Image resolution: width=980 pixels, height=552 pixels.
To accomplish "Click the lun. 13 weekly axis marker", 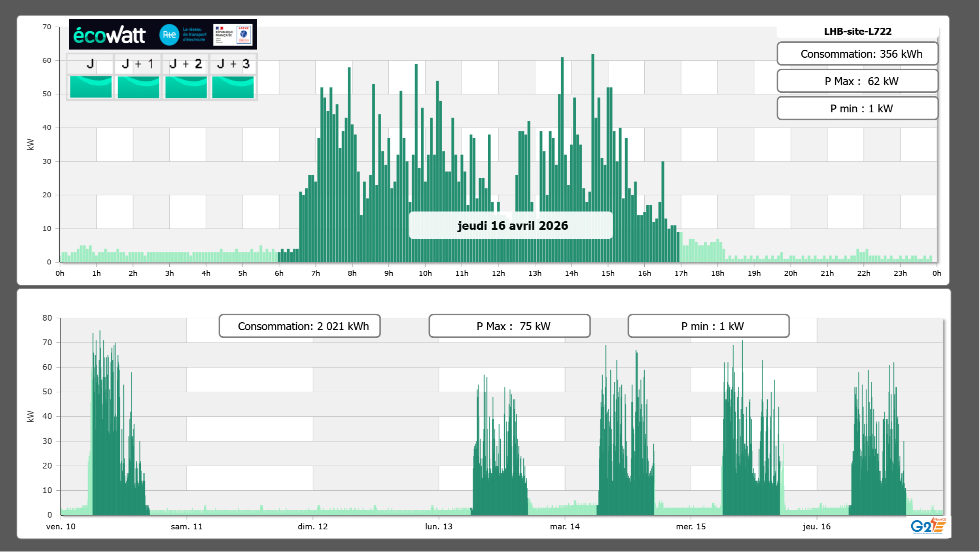I will tap(439, 526).
